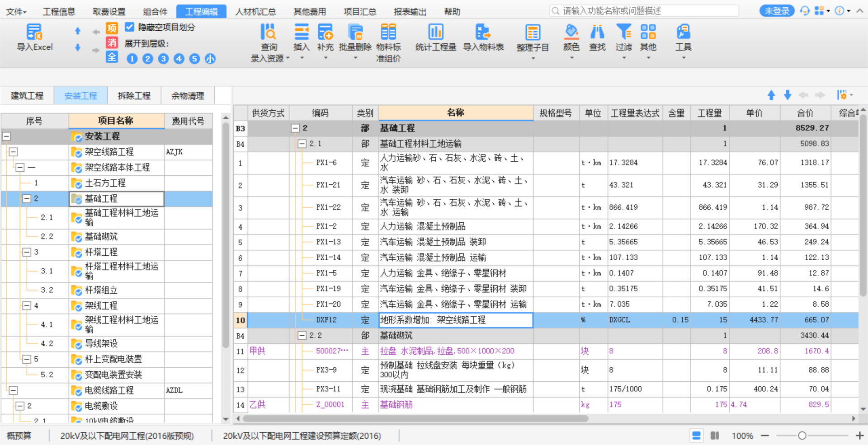Image resolution: width=868 pixels, height=445 pixels.
Task: Click the 名称 column header
Action: tap(456, 113)
